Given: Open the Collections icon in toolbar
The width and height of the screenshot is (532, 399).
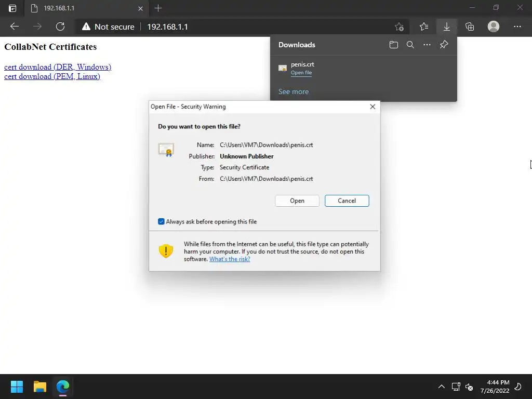Looking at the screenshot, I should click(x=470, y=26).
